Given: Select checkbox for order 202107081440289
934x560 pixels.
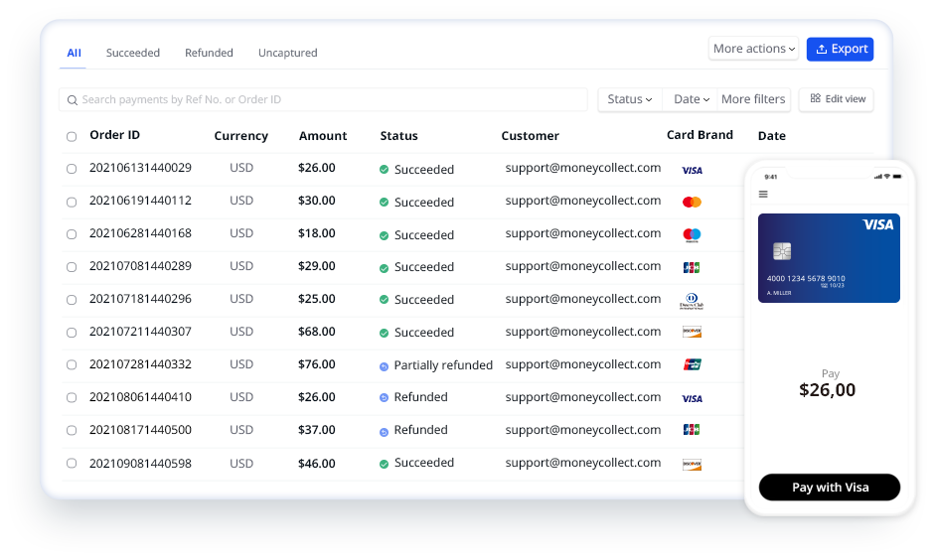Looking at the screenshot, I should [72, 267].
